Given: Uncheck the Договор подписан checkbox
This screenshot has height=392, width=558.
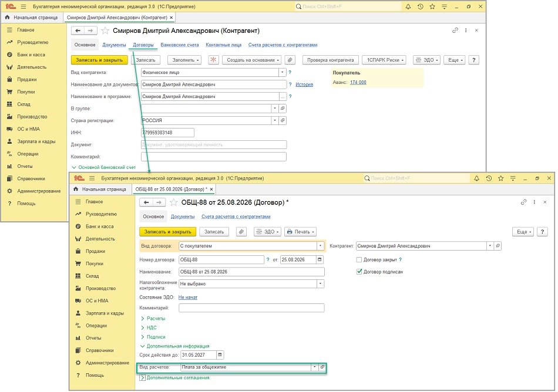Looking at the screenshot, I should click(x=359, y=272).
